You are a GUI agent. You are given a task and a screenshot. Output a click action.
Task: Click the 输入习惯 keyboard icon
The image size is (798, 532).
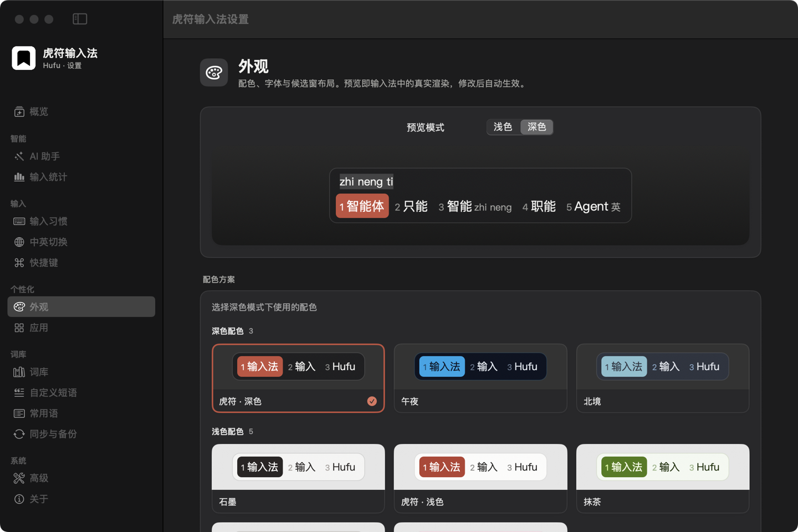19,221
